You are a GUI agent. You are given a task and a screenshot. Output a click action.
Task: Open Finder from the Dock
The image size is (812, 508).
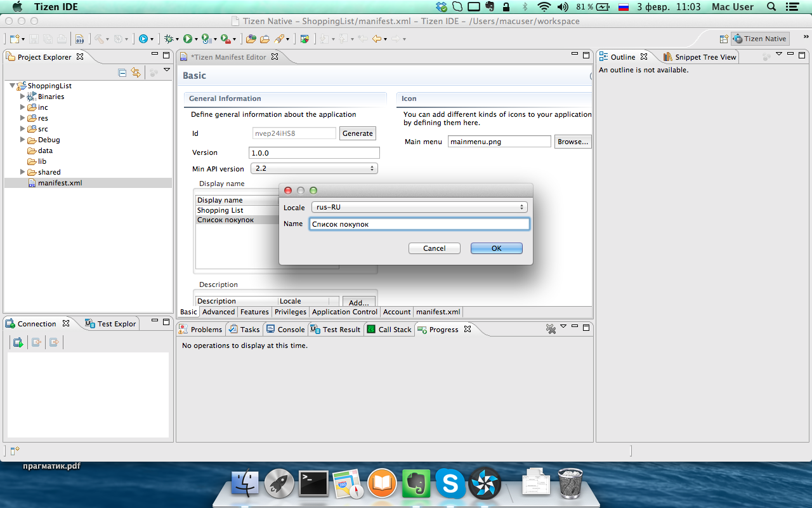245,484
